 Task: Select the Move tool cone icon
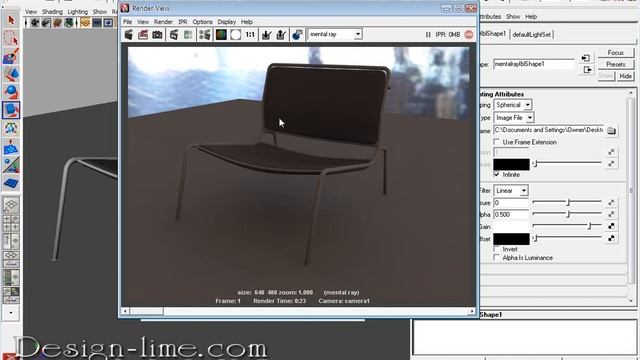click(x=11, y=74)
